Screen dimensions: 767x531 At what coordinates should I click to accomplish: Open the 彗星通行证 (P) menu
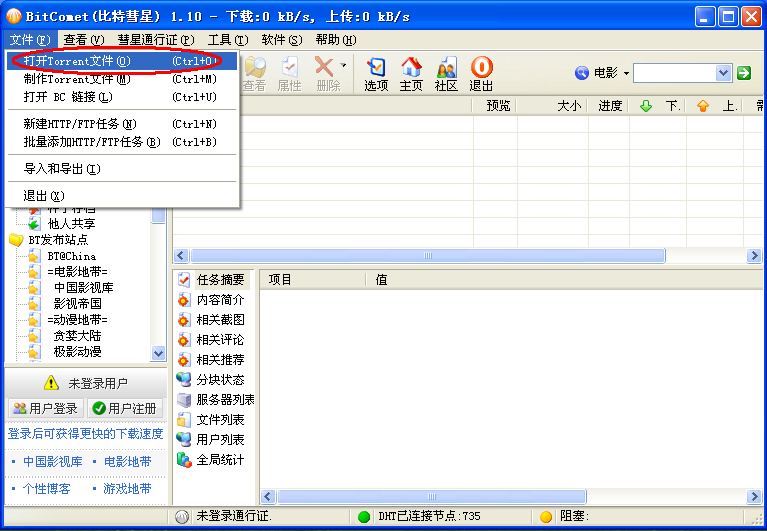point(156,40)
